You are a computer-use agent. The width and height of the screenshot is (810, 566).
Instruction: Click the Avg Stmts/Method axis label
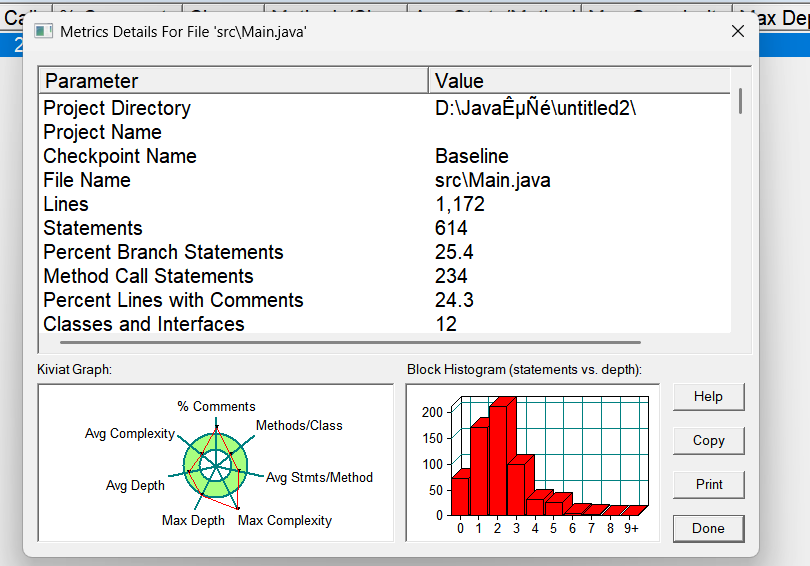click(319, 478)
